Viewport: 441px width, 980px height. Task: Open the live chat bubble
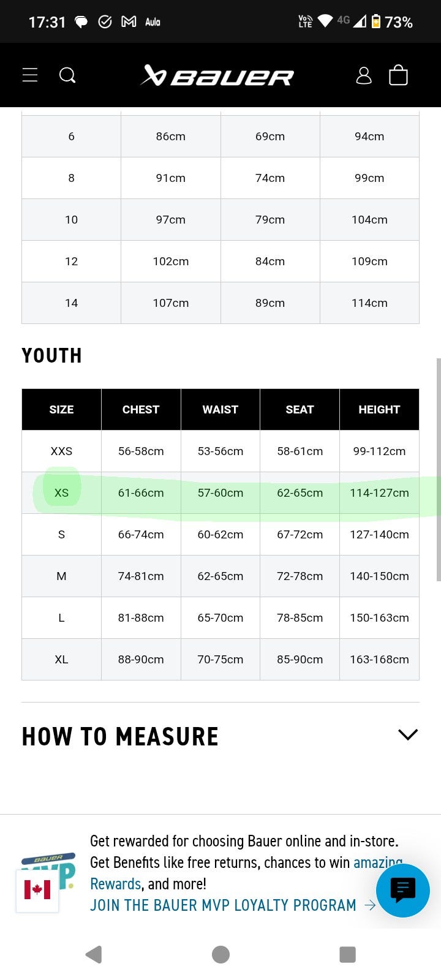click(402, 890)
